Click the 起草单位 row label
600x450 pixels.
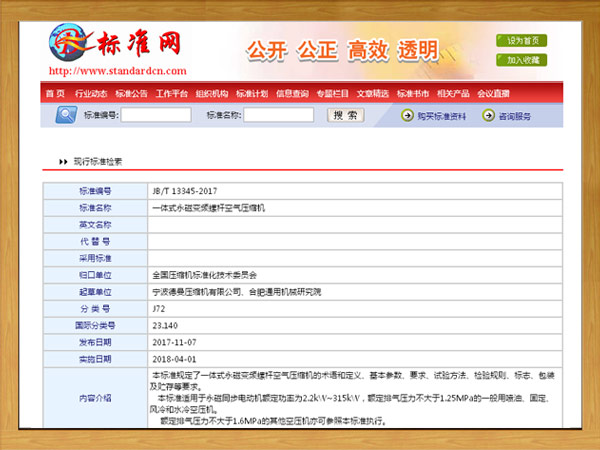click(95, 292)
